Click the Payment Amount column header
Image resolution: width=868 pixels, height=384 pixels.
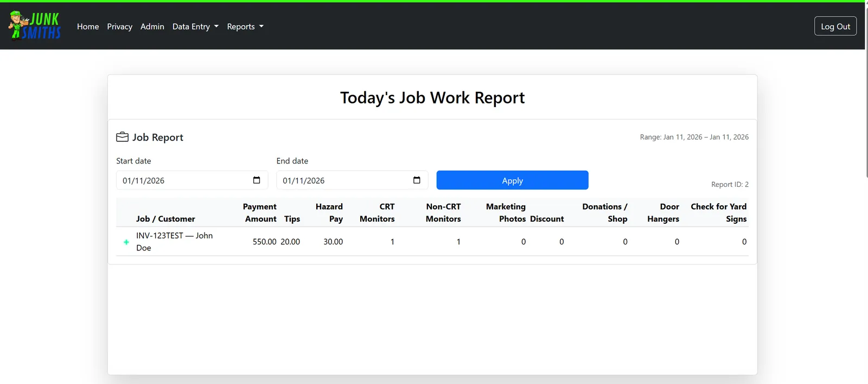(260, 212)
